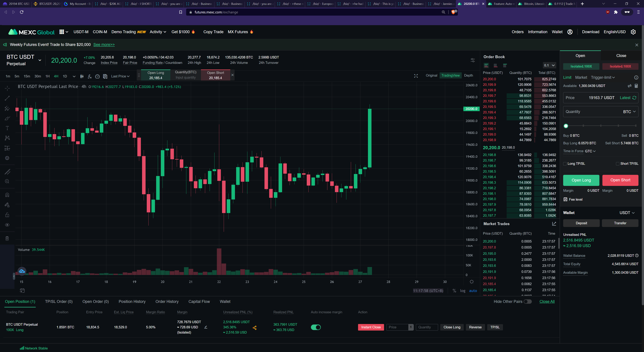The image size is (644, 352).
Task: Select the text annotation tool
Action: [x=7, y=128]
